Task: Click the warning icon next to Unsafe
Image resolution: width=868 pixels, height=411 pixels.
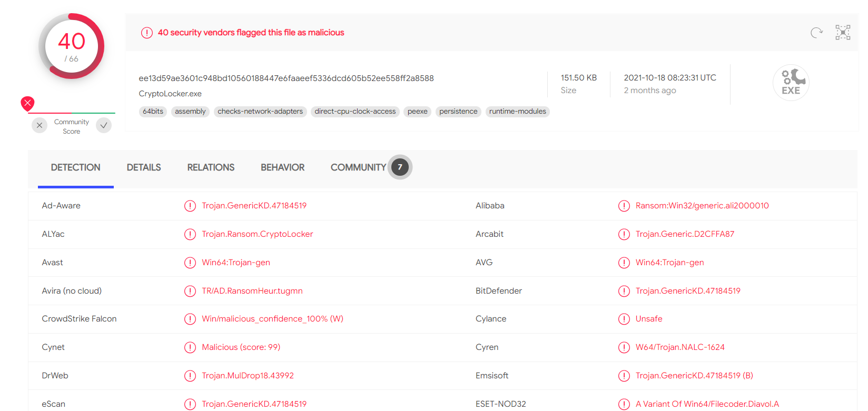Action: click(624, 319)
